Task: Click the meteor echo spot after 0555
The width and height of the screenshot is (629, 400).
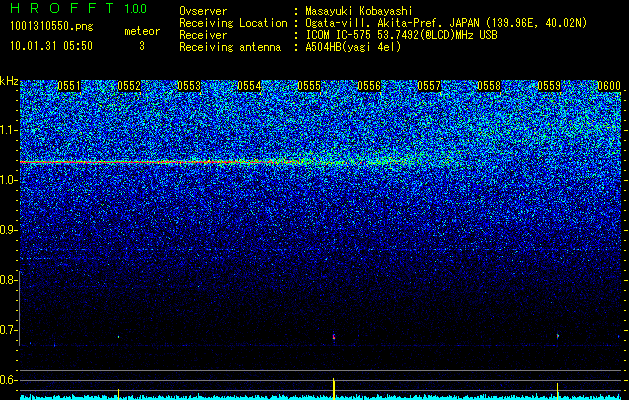Action: click(334, 336)
